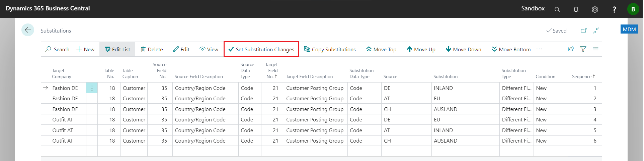Viewport: 644px width, 161px height.
Task: Click Customer Posting Group in sequence 5 row
Action: [x=316, y=130]
